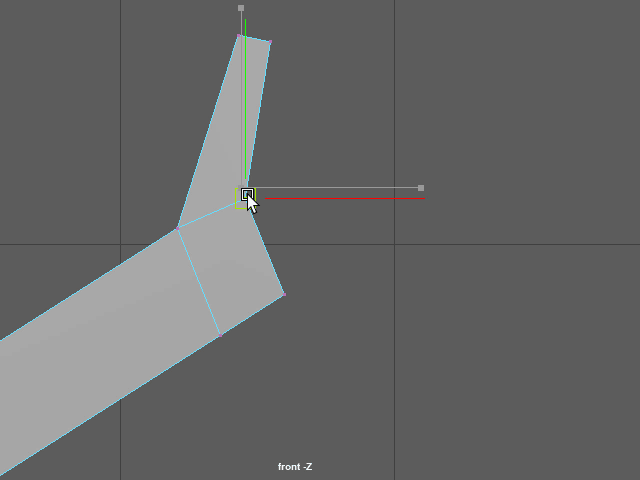The image size is (640, 480).
Task: Select the top-right vertex of the upper polygon
Action: pos(269,42)
